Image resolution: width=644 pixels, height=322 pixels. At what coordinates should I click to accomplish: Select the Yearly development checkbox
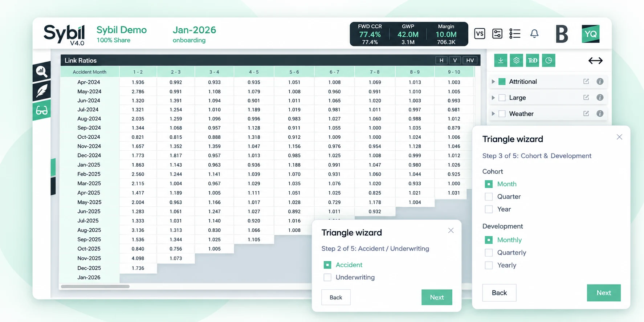pyautogui.click(x=489, y=265)
